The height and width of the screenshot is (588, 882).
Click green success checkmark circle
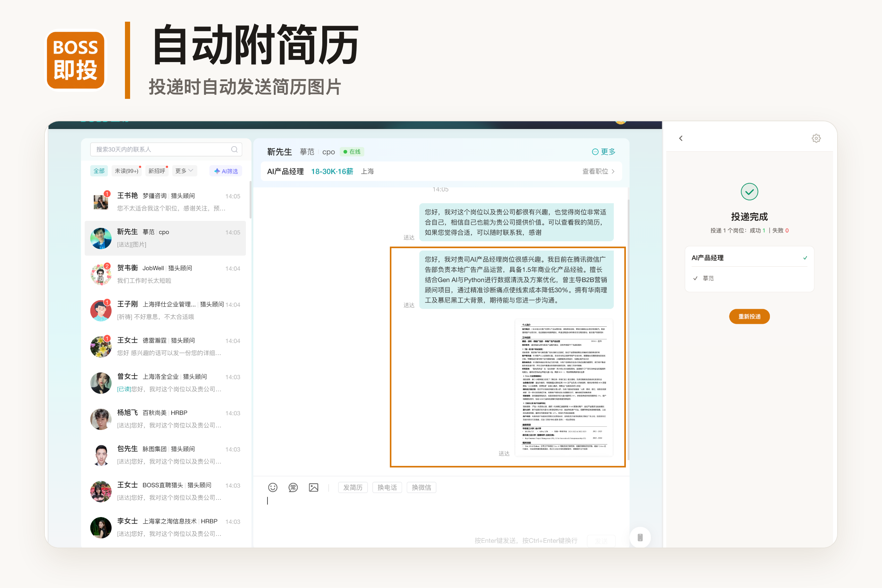749,191
